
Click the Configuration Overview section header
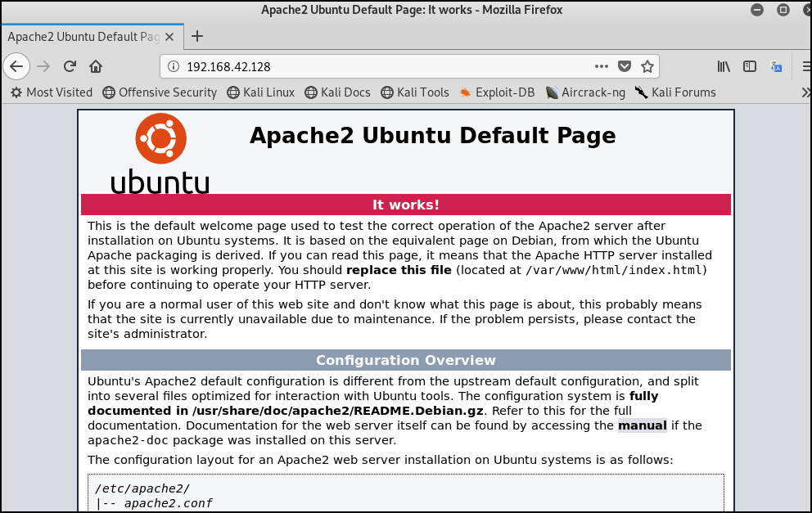[406, 360]
